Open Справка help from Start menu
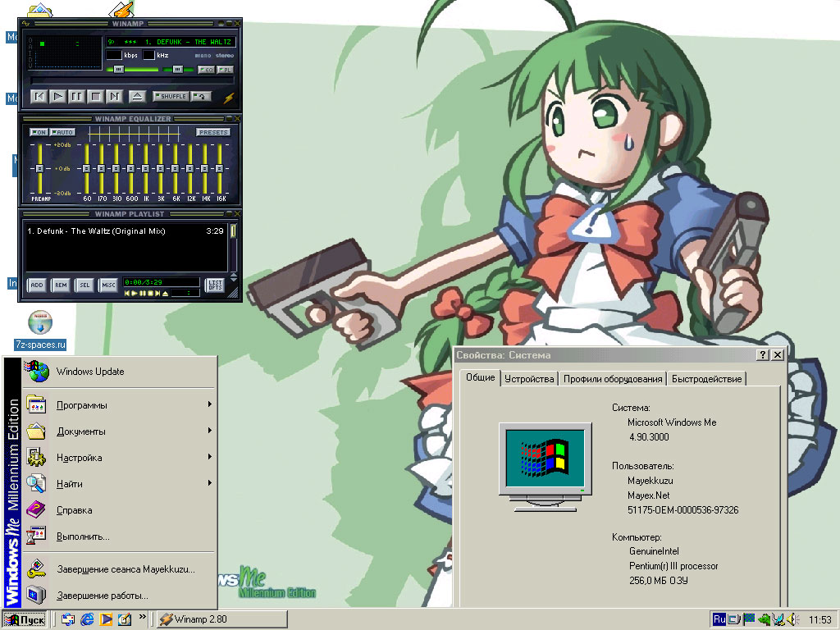The width and height of the screenshot is (840, 630). pyautogui.click(x=119, y=510)
